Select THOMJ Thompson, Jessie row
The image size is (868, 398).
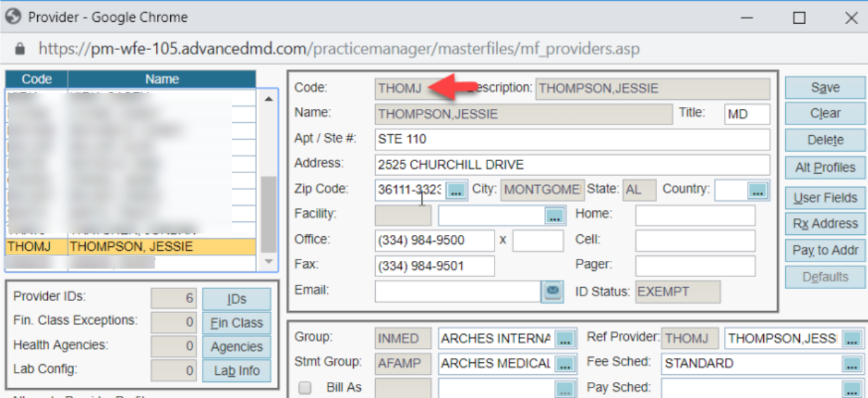pos(132,247)
